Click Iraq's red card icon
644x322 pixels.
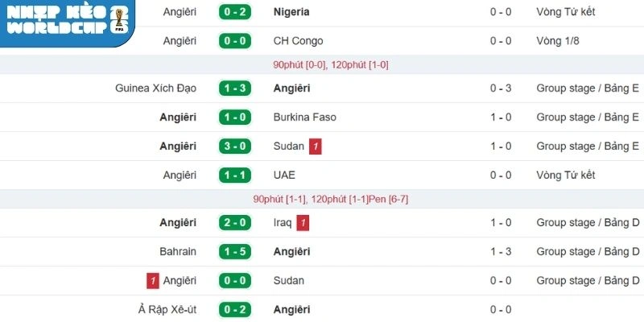tap(303, 223)
